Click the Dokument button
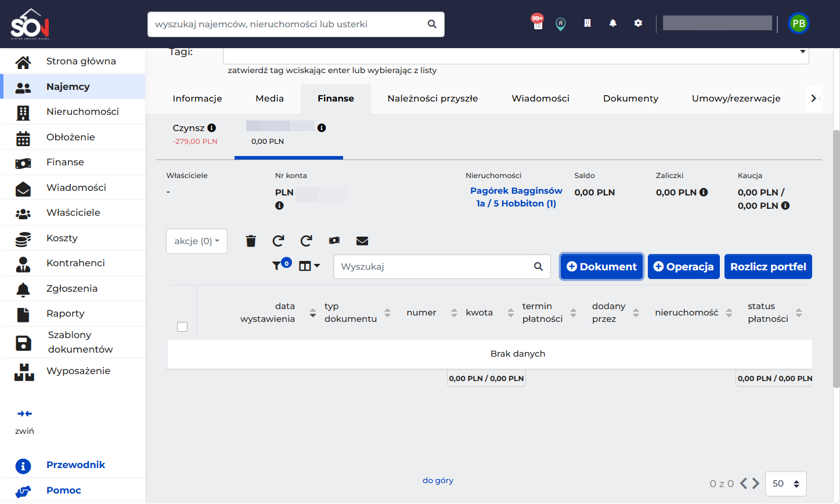Image resolution: width=840 pixels, height=504 pixels. click(602, 267)
